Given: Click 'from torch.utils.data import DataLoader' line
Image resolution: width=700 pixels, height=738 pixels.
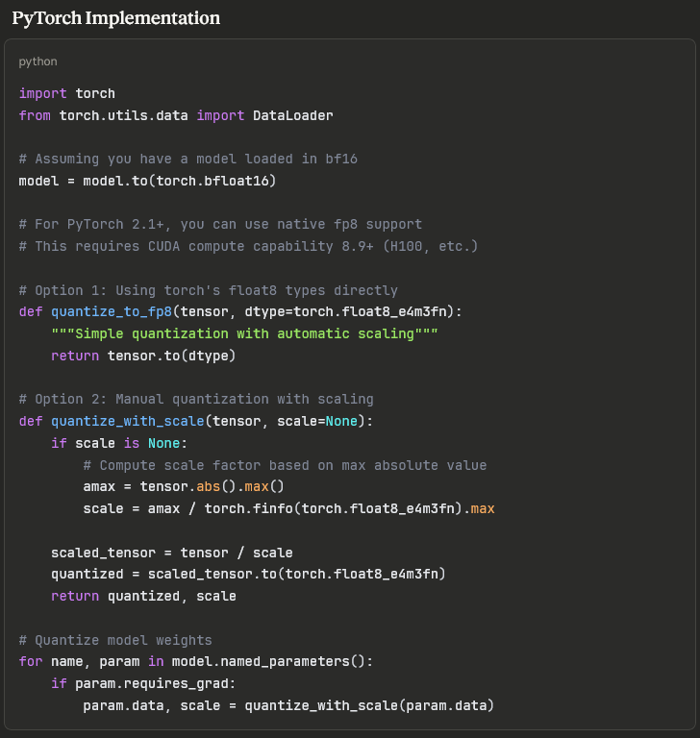Looking at the screenshot, I should tap(176, 115).
